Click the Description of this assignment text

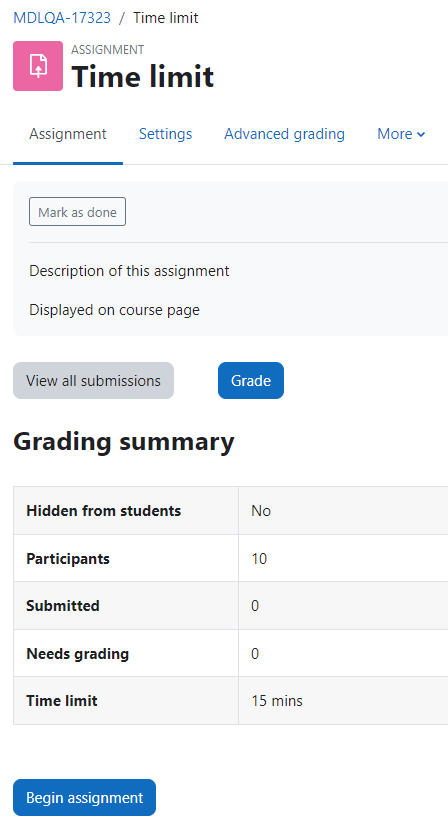[129, 271]
